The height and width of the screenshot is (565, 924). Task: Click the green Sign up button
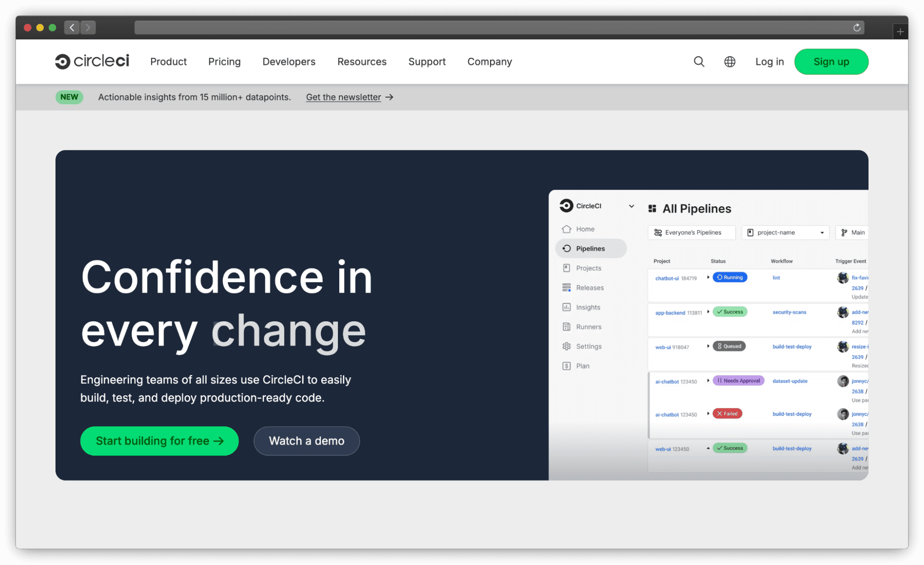(831, 61)
